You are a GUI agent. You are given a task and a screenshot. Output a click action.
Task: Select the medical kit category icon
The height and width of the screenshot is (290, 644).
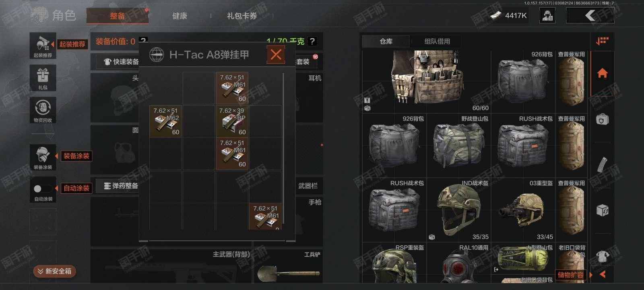[602, 120]
